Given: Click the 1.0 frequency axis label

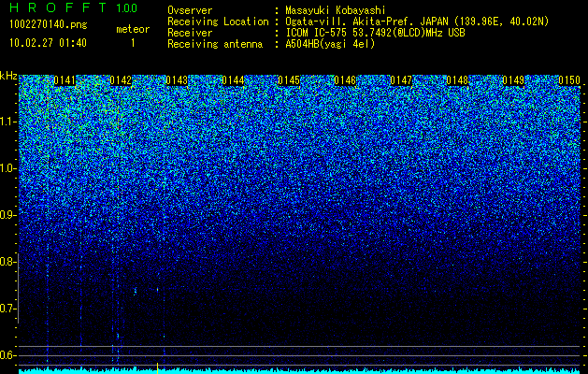Looking at the screenshot, I should (7, 168).
